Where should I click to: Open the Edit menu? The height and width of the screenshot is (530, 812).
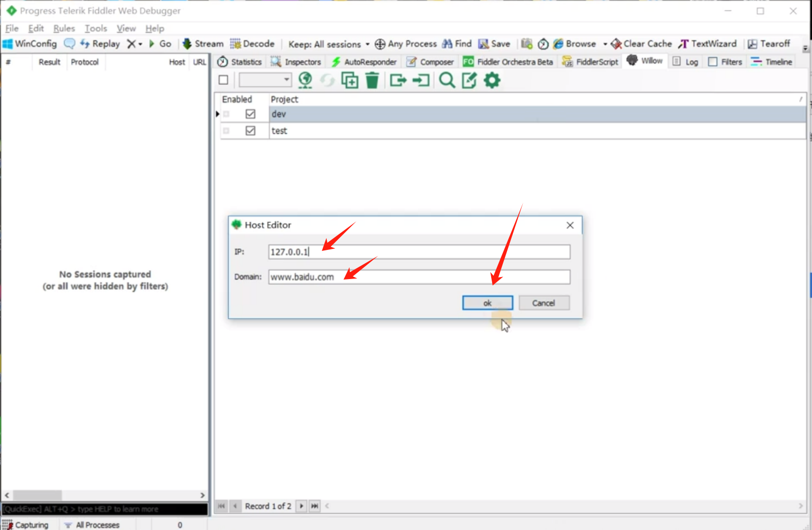click(x=36, y=28)
